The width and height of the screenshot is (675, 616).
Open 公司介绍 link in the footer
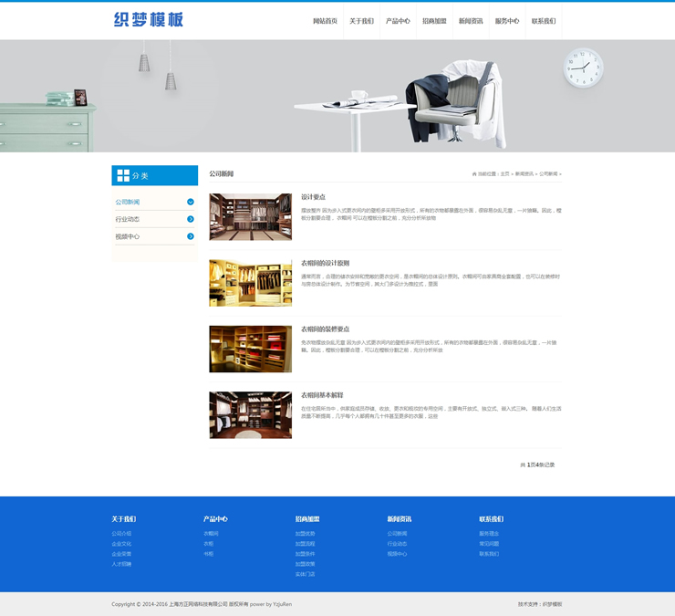(x=121, y=534)
